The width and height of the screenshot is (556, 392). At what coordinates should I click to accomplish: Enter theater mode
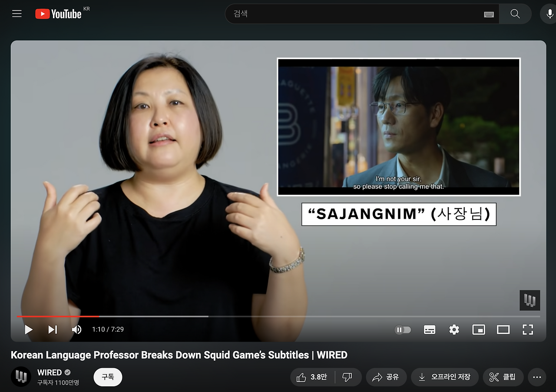[x=503, y=329]
